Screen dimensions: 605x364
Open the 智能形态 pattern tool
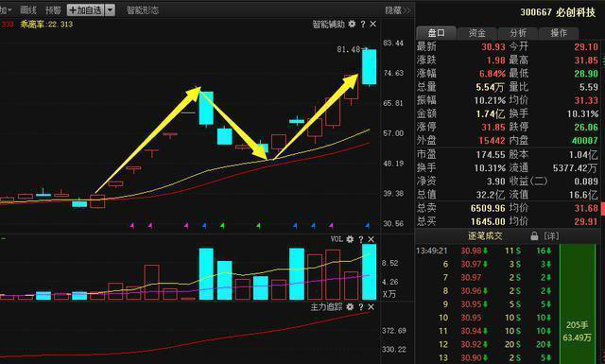pyautogui.click(x=143, y=10)
